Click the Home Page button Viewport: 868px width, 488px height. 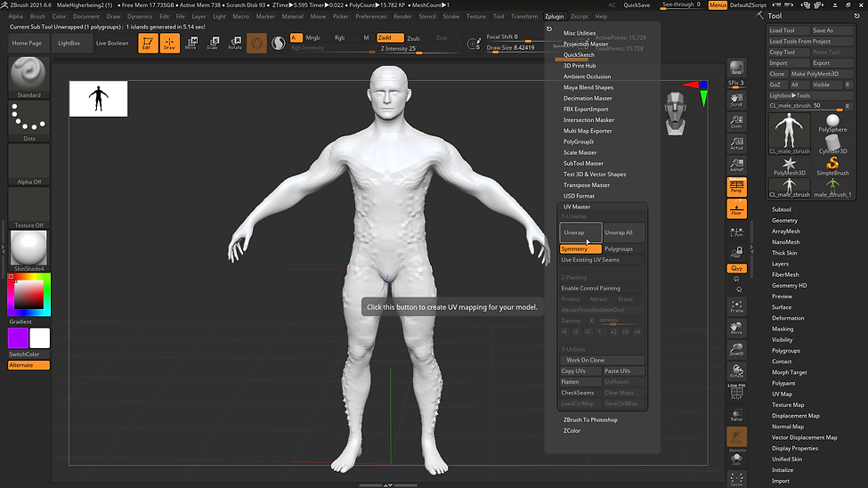[x=27, y=43]
